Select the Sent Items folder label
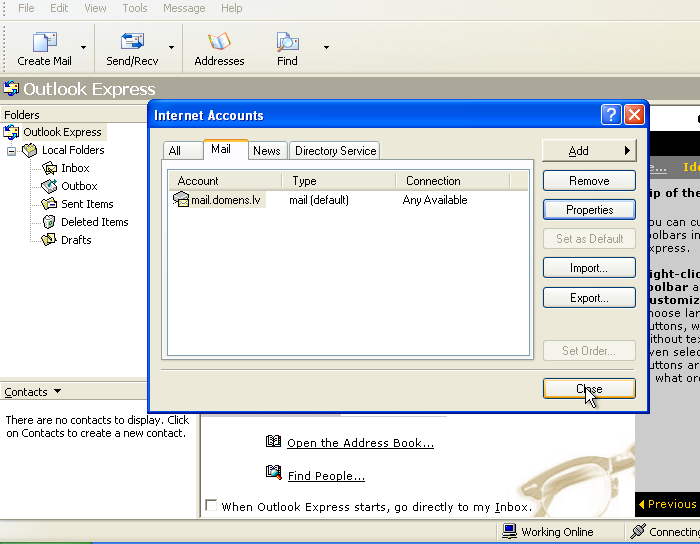The height and width of the screenshot is (544, 700). point(87,204)
